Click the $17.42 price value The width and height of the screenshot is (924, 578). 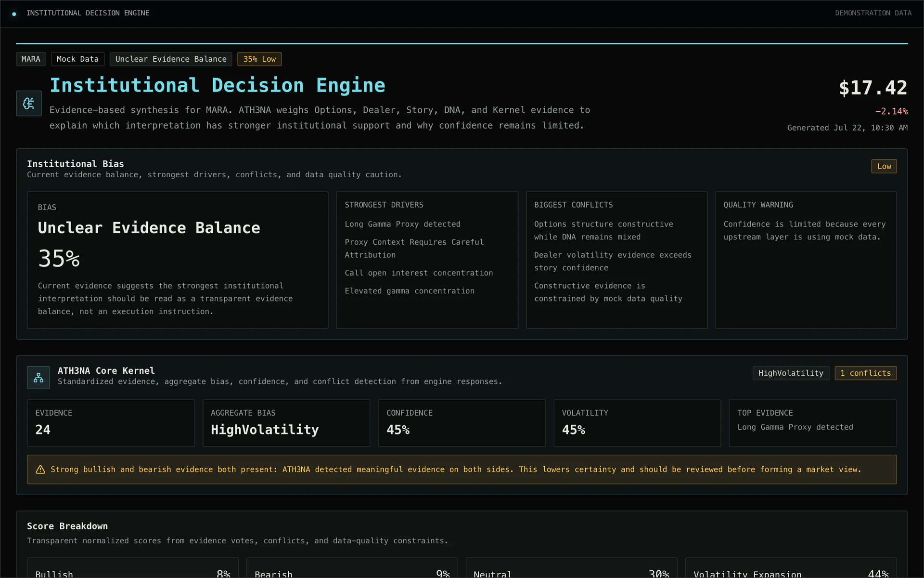click(x=873, y=88)
